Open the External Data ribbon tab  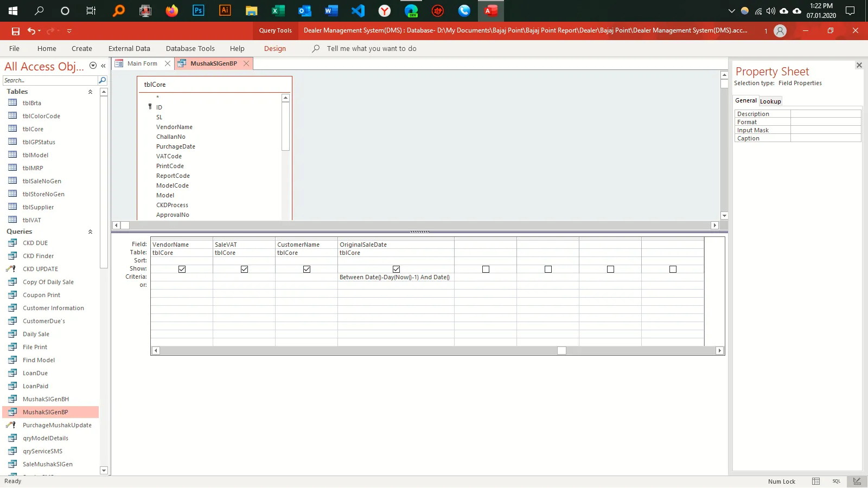point(129,48)
